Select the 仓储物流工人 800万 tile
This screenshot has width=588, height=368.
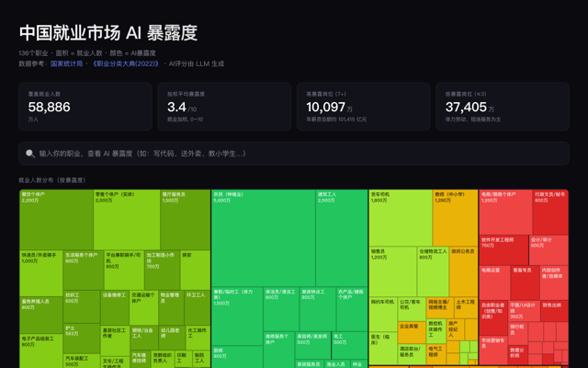tap(433, 271)
